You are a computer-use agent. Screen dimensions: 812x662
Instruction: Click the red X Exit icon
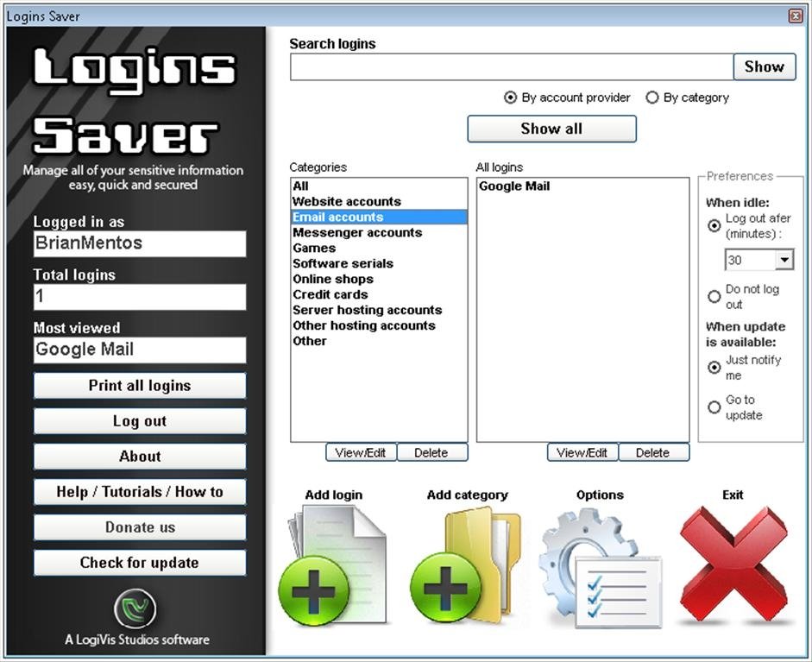click(733, 564)
